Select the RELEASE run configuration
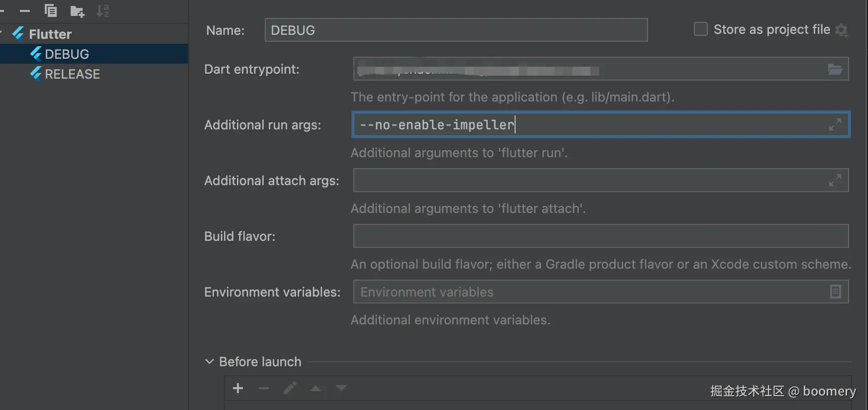The height and width of the screenshot is (410, 868). (x=72, y=74)
